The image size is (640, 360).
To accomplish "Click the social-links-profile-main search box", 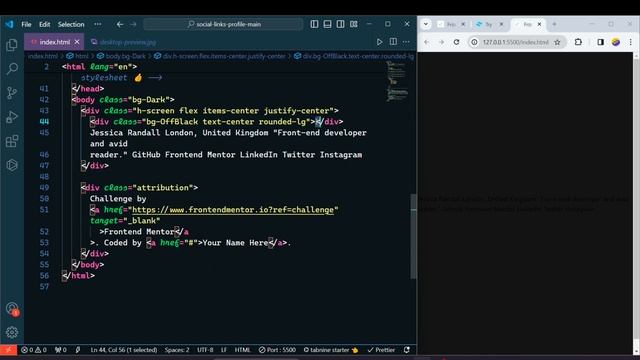I will coord(223,24).
